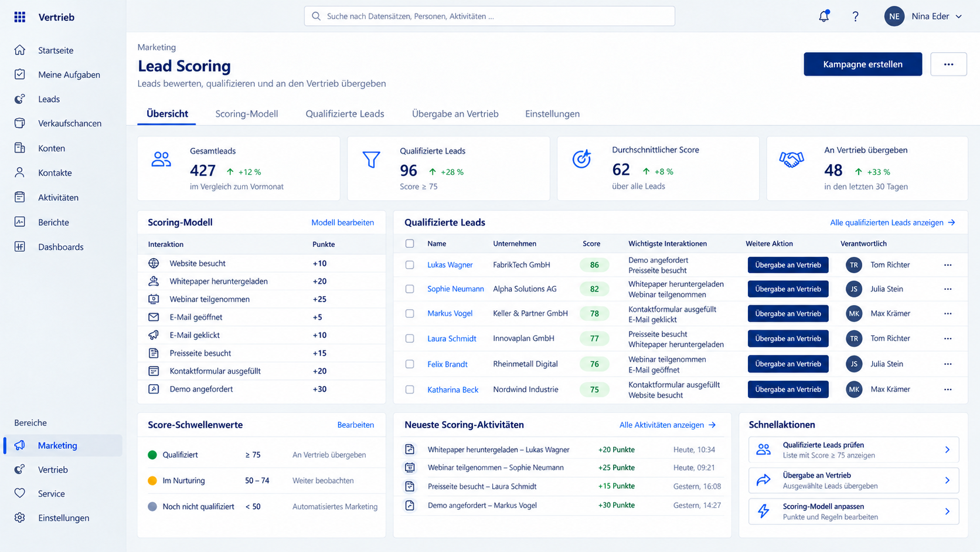Open row menu for Lukas Wagner
Screen dimensions: 980x552
[948, 265]
